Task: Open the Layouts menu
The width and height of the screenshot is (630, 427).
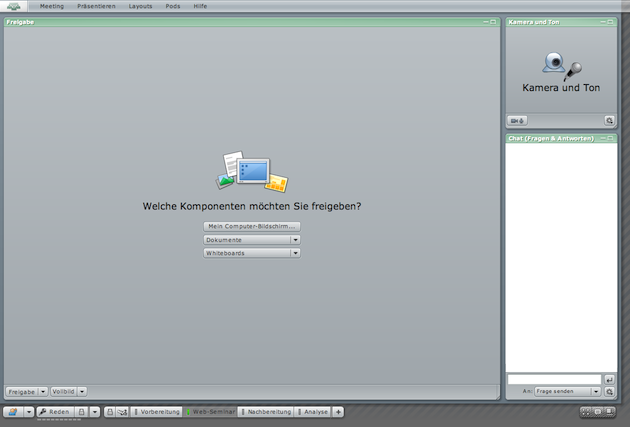Action: [x=141, y=6]
